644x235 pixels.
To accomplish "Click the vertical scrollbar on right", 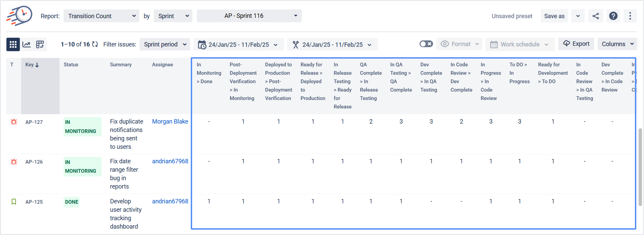I will tap(640, 167).
